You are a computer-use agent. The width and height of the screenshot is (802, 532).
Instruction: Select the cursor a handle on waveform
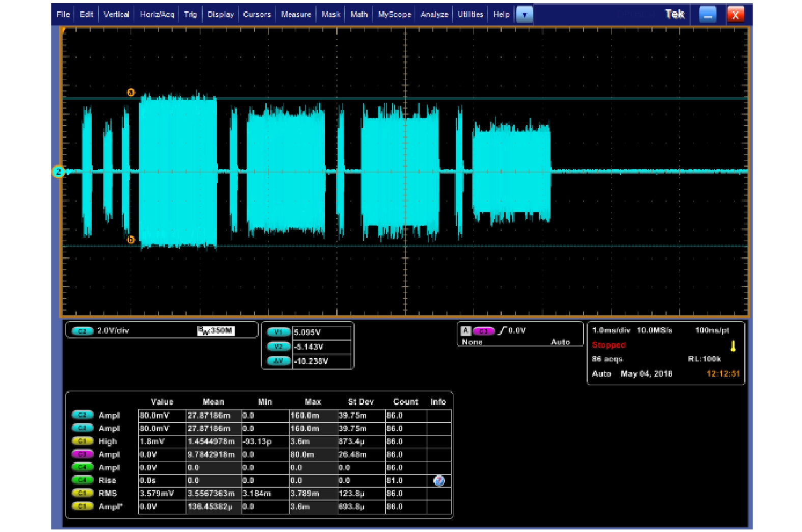(131, 93)
